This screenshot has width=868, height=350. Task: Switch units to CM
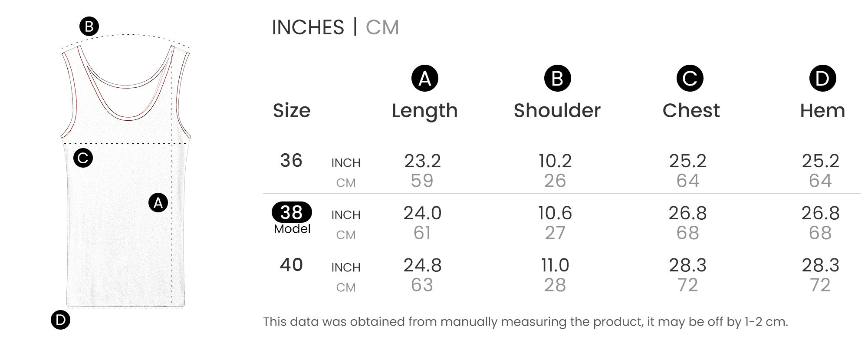click(382, 27)
